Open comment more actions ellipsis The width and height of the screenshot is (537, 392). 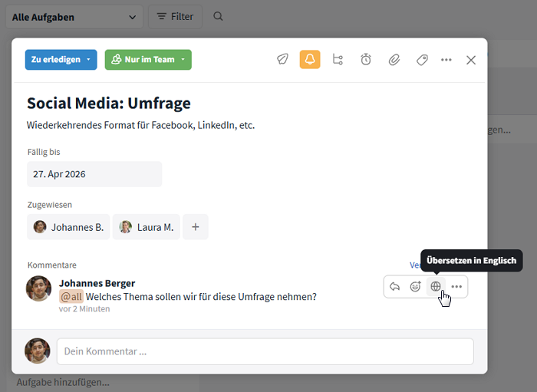click(x=456, y=286)
